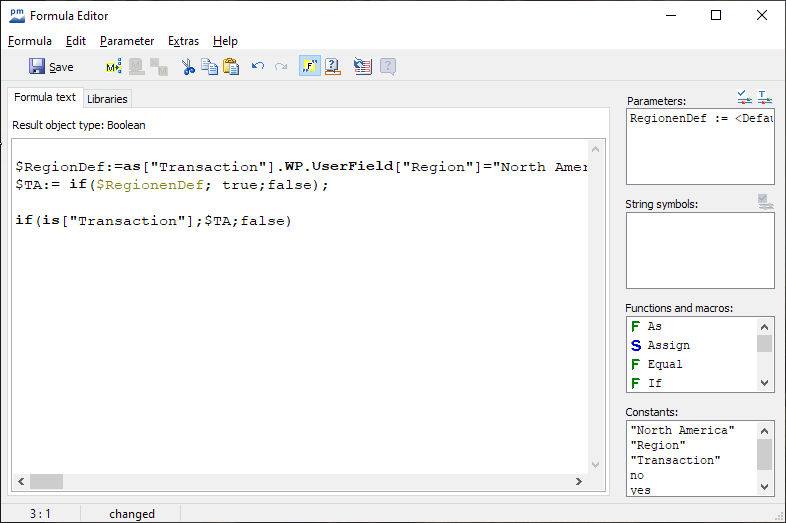786x523 pixels.
Task: Paste using the clipboard icon
Action: pyautogui.click(x=231, y=67)
